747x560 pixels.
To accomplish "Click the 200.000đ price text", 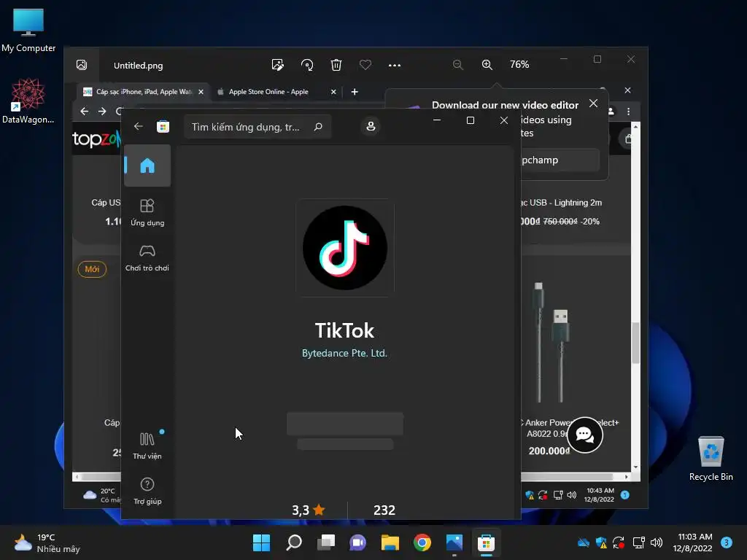I will click(x=549, y=451).
